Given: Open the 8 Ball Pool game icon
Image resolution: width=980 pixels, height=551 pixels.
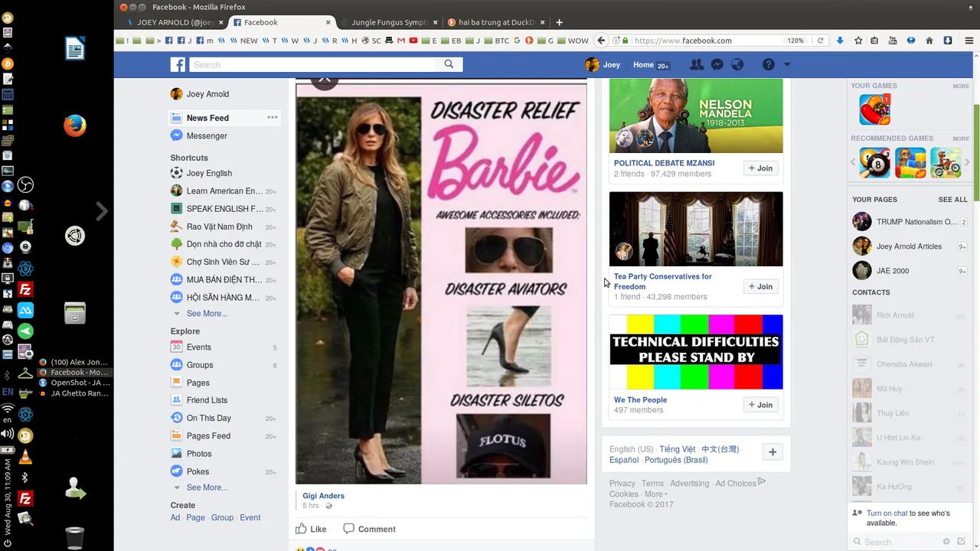Looking at the screenshot, I should tap(874, 163).
